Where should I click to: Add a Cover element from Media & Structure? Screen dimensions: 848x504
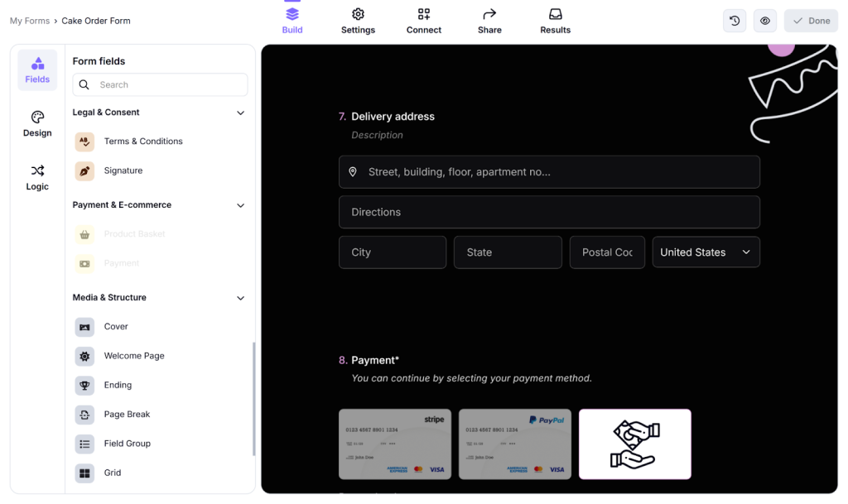116,326
